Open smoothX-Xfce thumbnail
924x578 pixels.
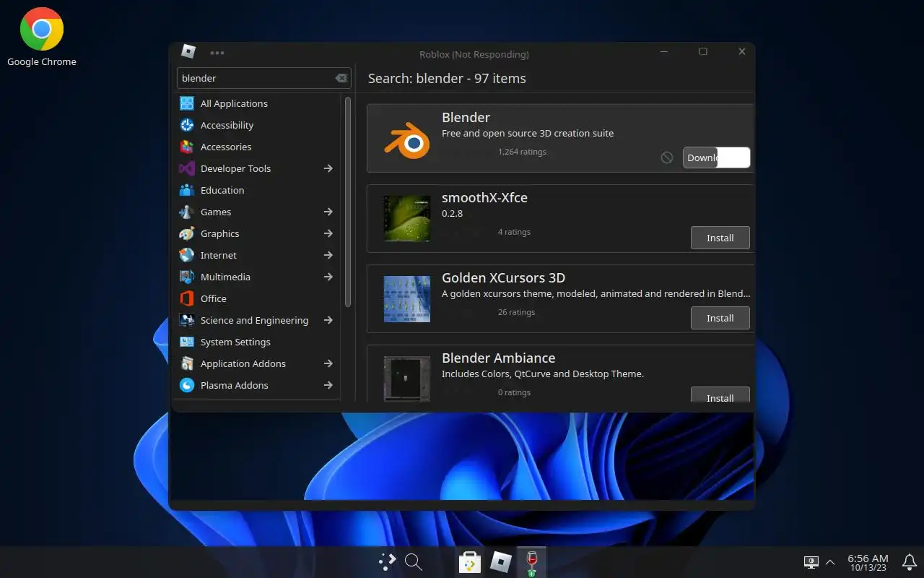click(407, 218)
